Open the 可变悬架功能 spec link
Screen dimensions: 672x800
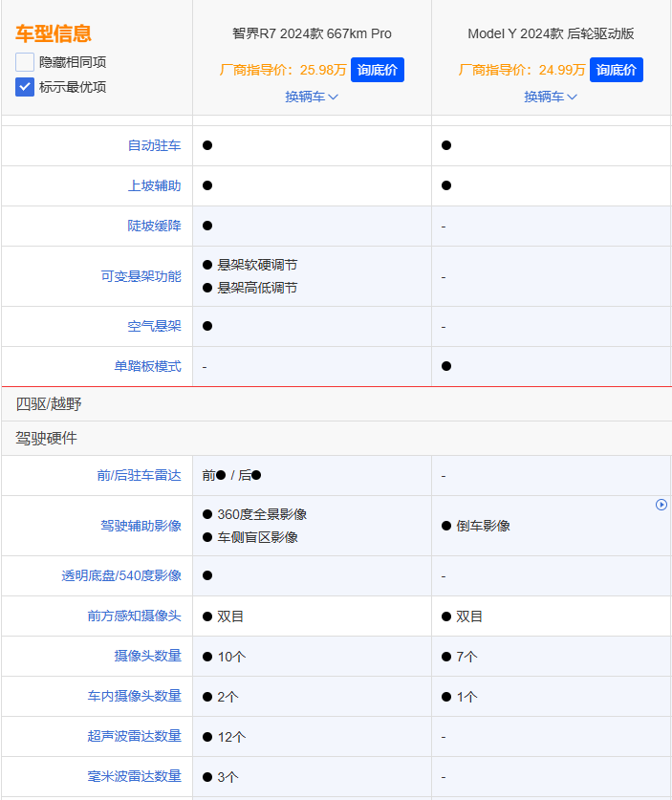[x=141, y=276]
